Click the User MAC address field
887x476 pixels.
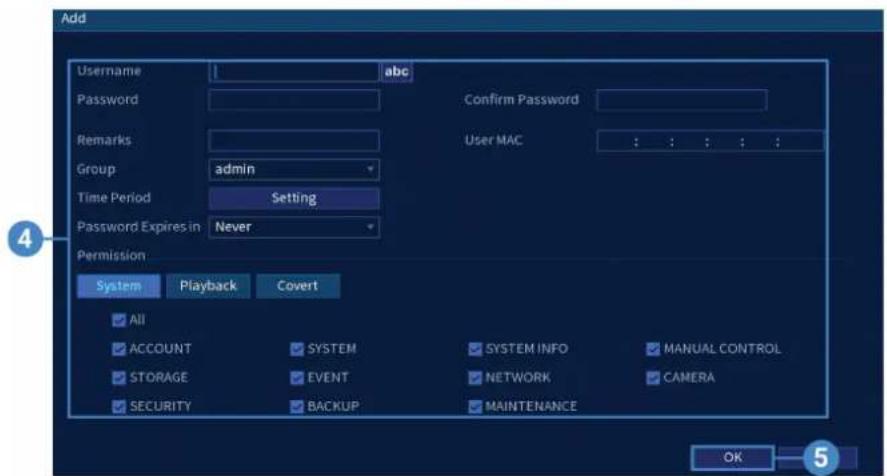(x=710, y=141)
